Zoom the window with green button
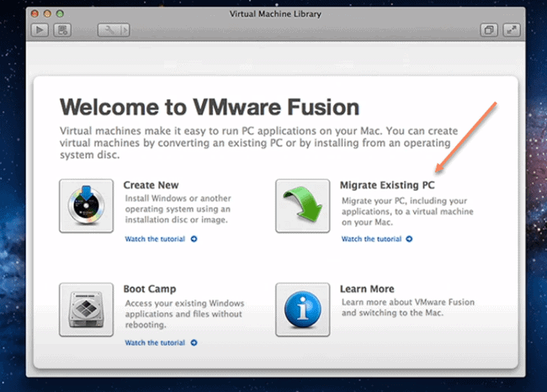Screen dimensions: 547x392 60,13
